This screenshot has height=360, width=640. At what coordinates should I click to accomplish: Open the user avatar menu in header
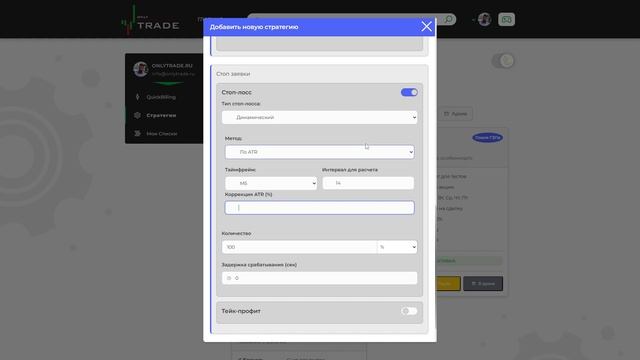[484, 19]
